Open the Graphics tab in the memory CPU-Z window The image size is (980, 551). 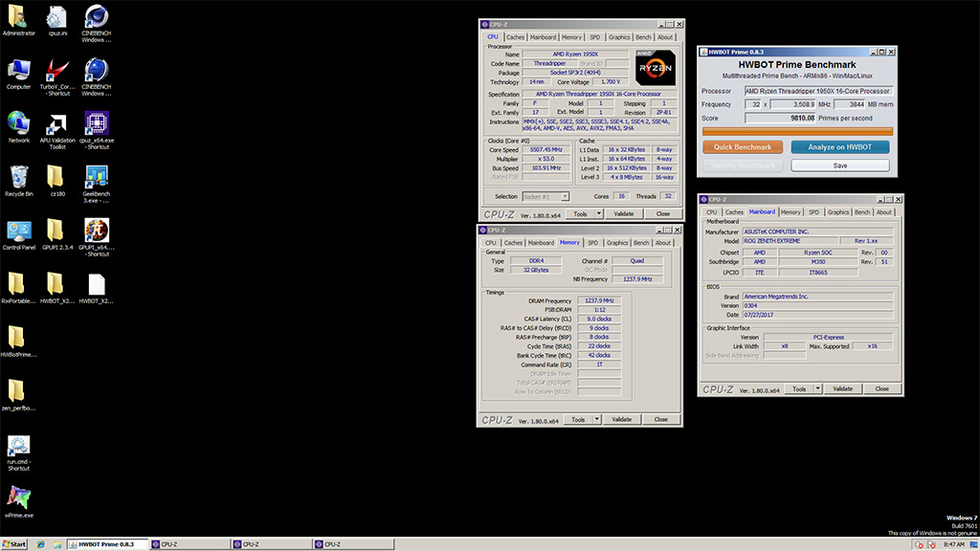pos(617,242)
